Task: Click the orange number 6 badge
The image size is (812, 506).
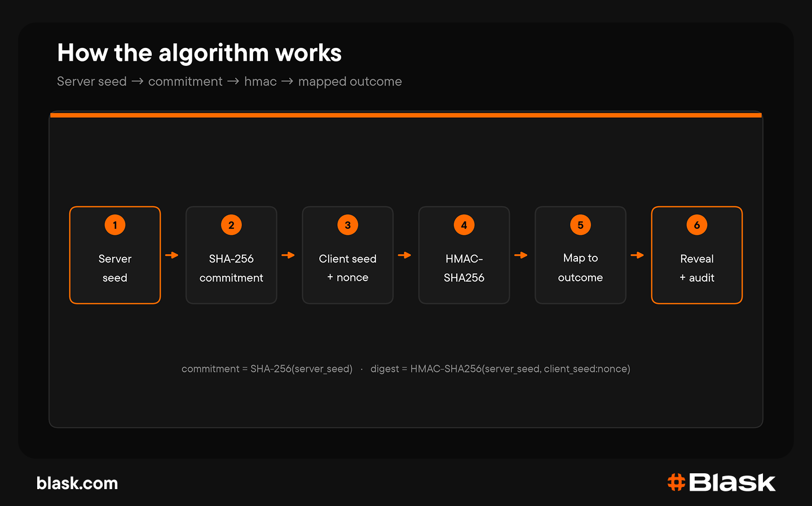Action: click(x=697, y=225)
